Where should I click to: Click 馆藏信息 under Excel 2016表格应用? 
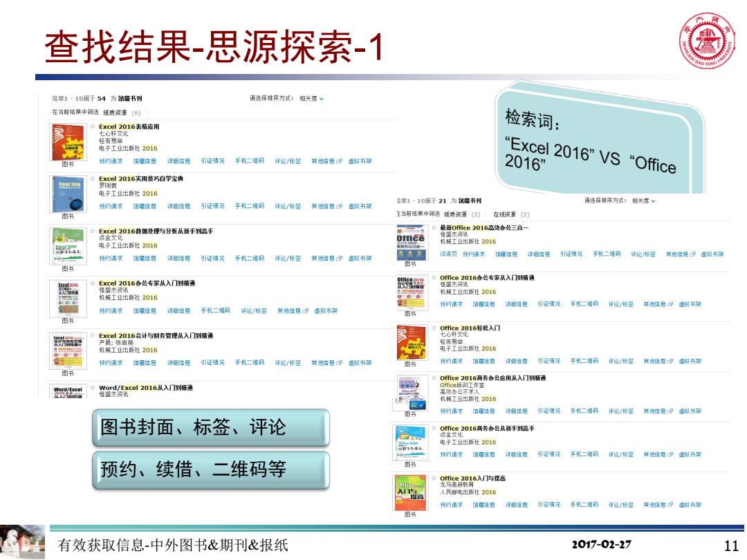[145, 161]
